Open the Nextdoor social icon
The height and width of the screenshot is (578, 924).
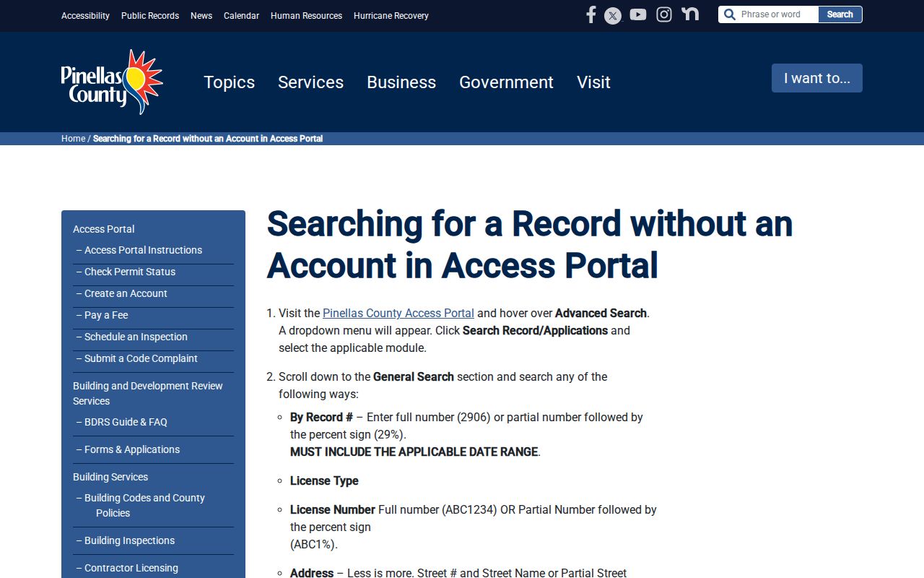[x=690, y=14]
